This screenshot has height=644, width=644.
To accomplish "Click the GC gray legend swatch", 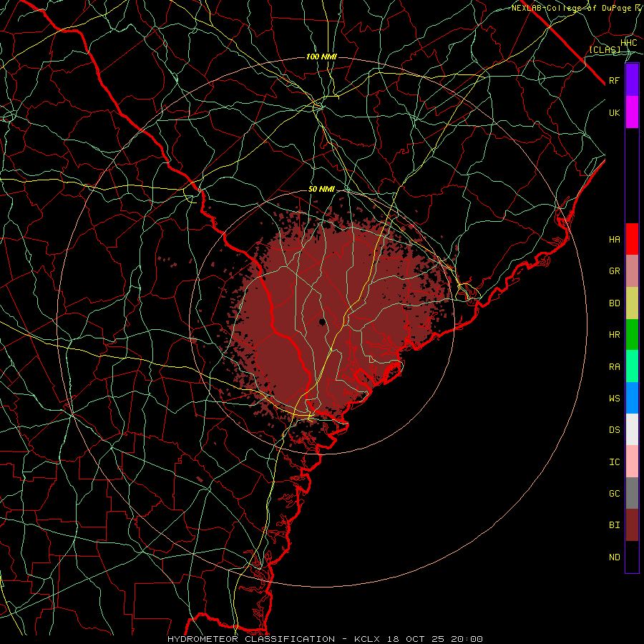I will tap(632, 493).
